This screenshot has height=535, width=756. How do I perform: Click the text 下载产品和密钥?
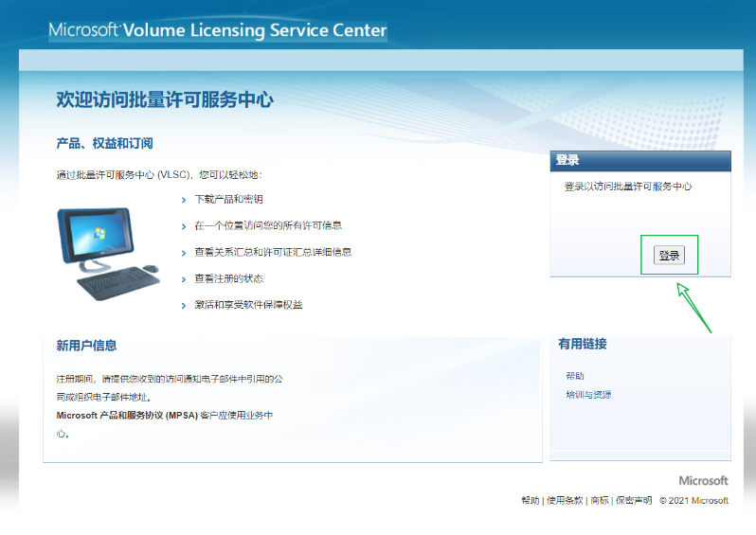[x=228, y=200]
